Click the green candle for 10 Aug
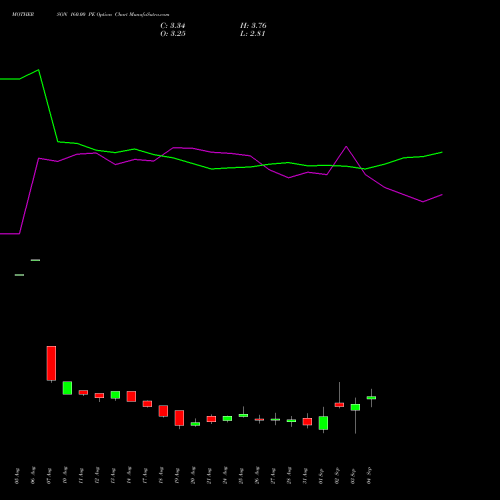Image resolution: width=500 pixels, height=500 pixels. (67, 388)
